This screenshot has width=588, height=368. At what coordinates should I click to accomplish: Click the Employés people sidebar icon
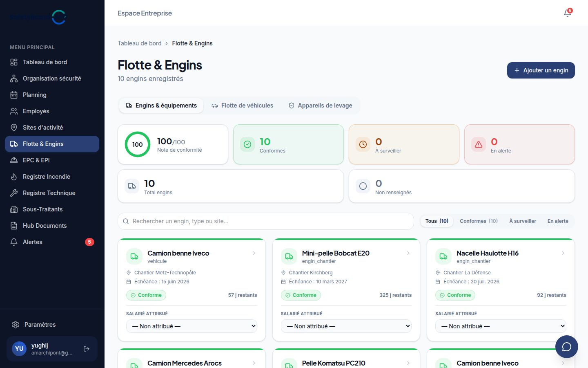[x=14, y=111]
